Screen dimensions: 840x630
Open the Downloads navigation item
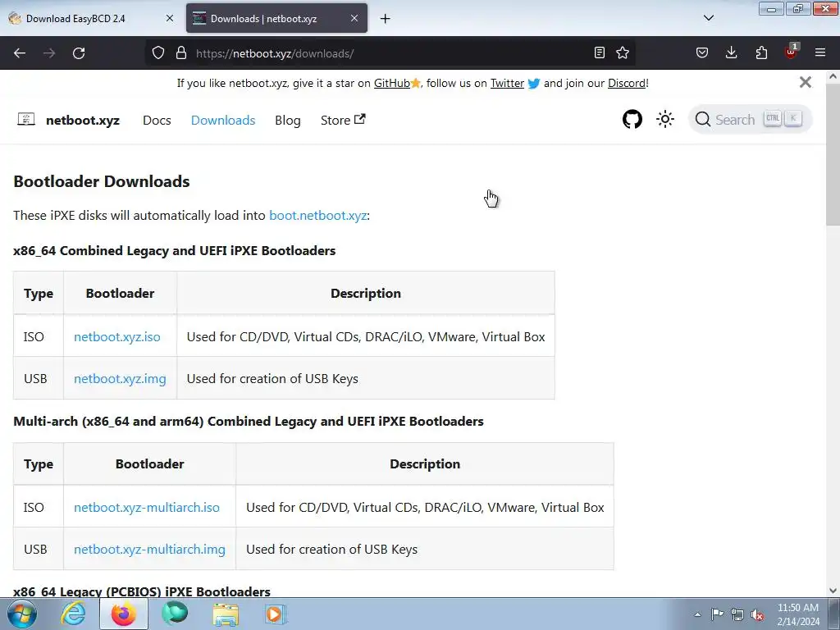pyautogui.click(x=223, y=120)
